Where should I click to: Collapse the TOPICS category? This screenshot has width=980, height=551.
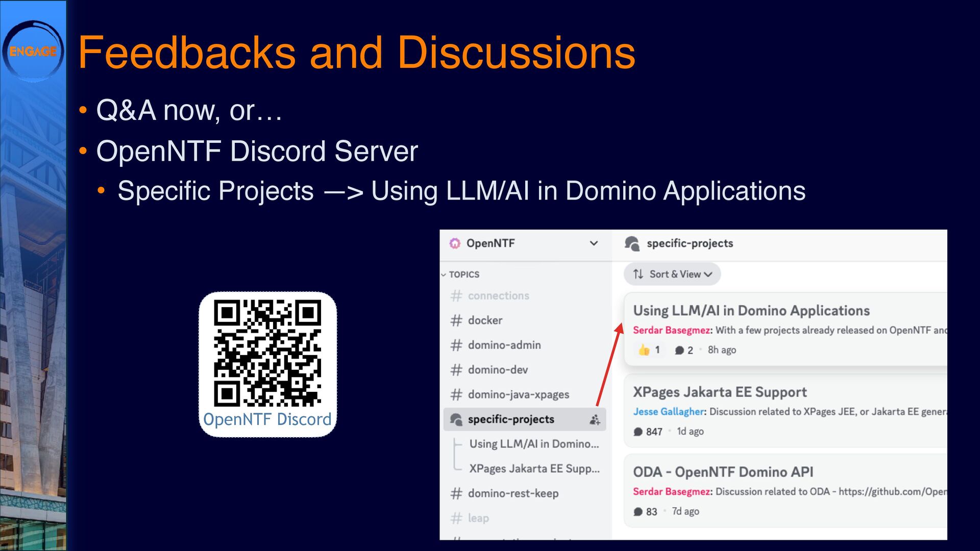click(x=460, y=274)
